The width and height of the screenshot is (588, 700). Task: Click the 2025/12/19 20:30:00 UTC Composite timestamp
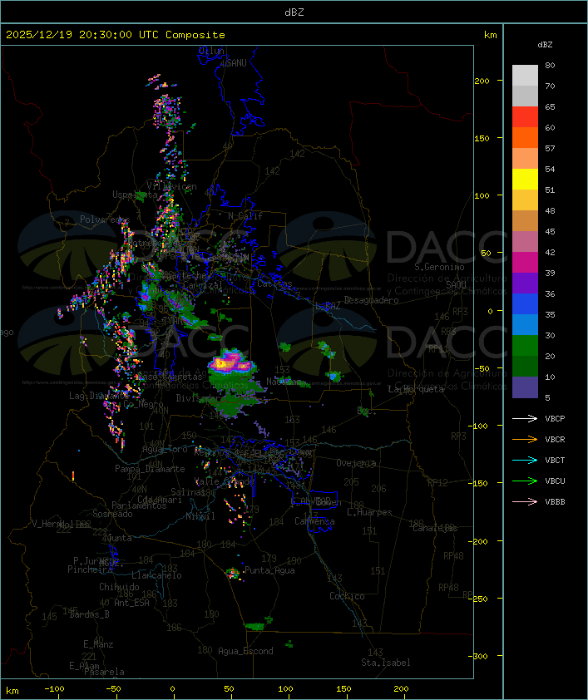click(x=116, y=34)
